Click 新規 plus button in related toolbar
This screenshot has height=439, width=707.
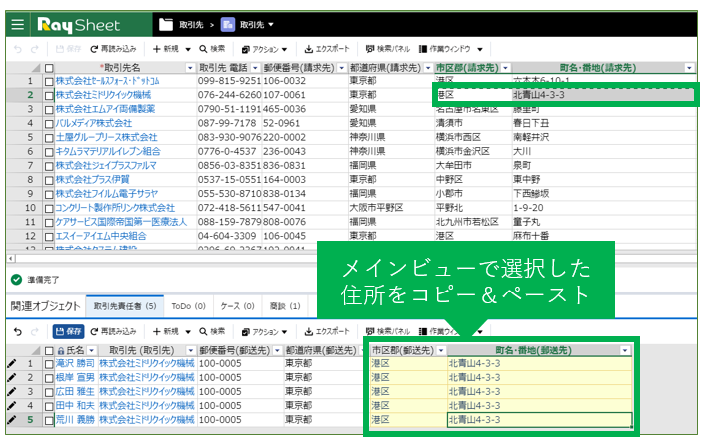click(165, 332)
